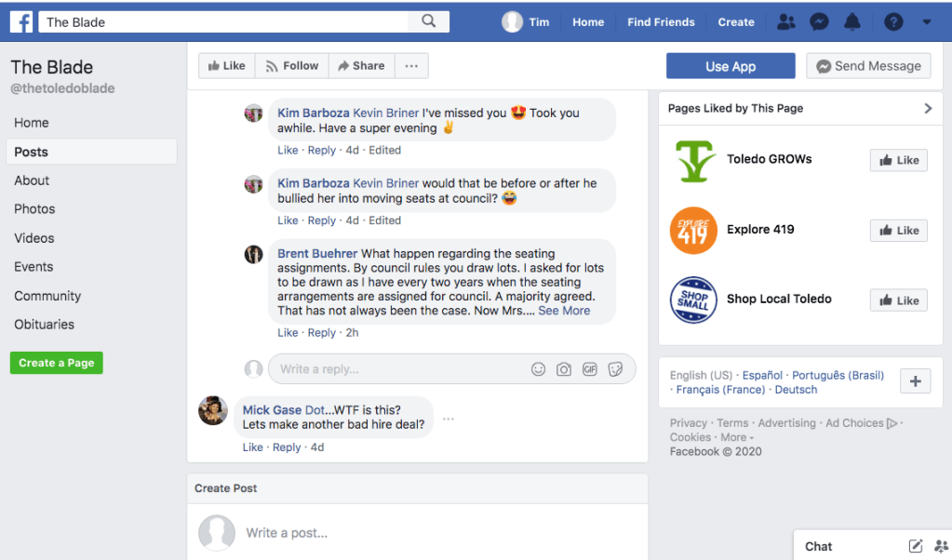
Task: Open sticker picker in reply box
Action: click(x=615, y=369)
